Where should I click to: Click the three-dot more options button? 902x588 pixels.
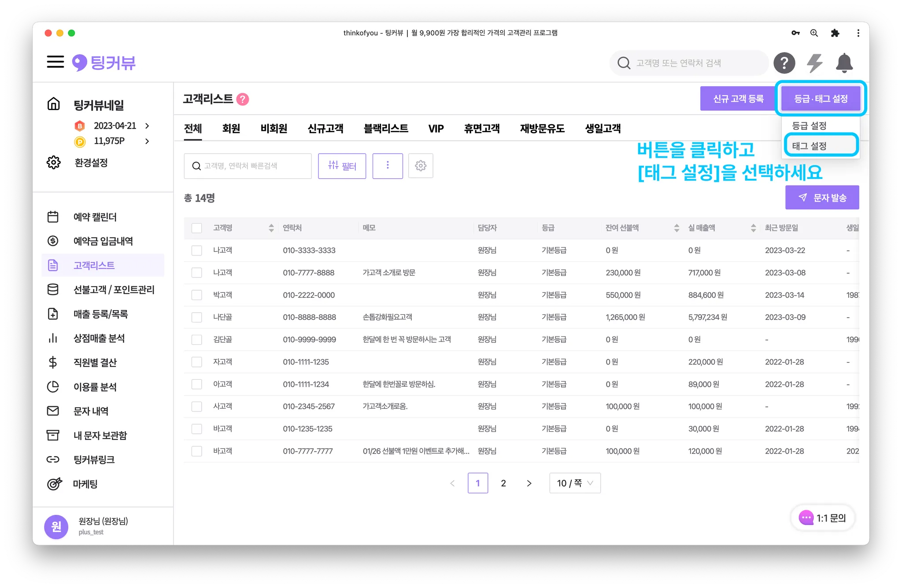[x=388, y=166]
